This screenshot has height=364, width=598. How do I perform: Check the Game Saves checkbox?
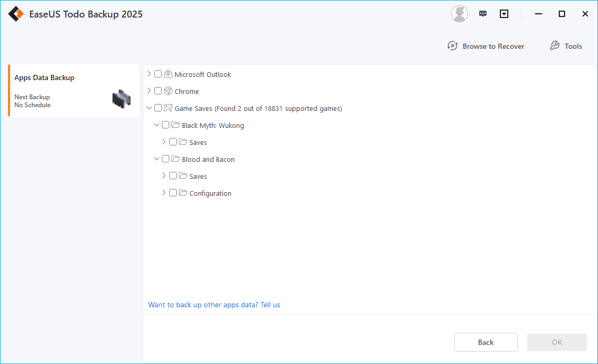158,108
